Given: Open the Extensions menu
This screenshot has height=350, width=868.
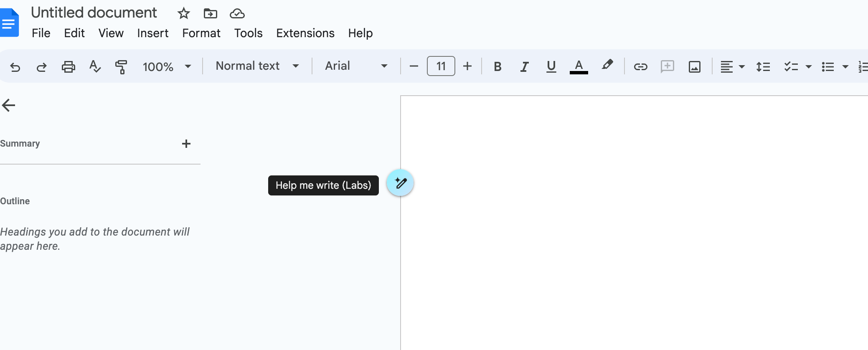Looking at the screenshot, I should pos(305,33).
